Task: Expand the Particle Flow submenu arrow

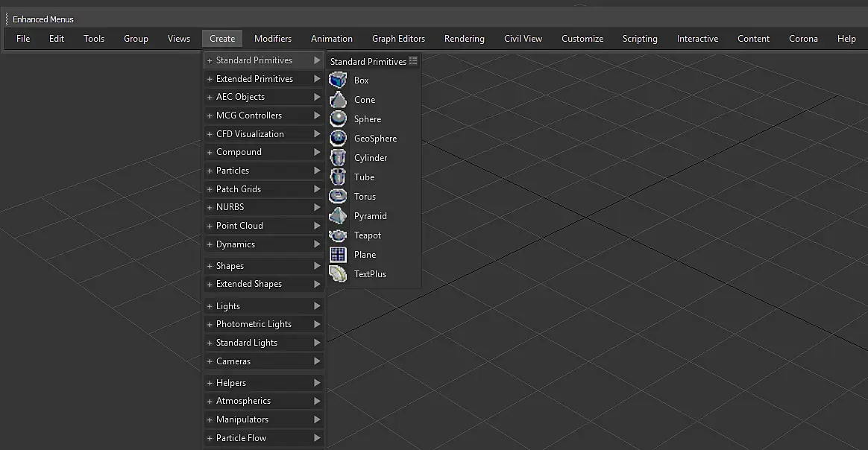Action: coord(317,438)
